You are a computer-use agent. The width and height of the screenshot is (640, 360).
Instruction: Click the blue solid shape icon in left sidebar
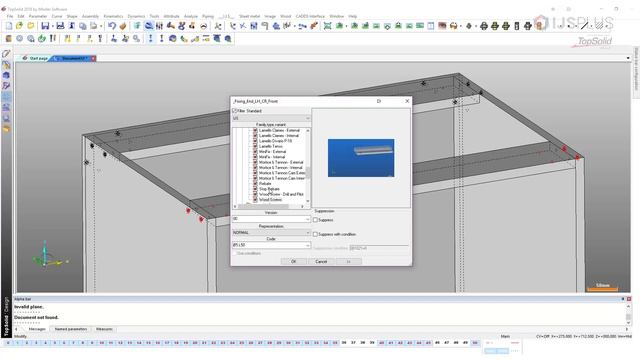click(6, 75)
